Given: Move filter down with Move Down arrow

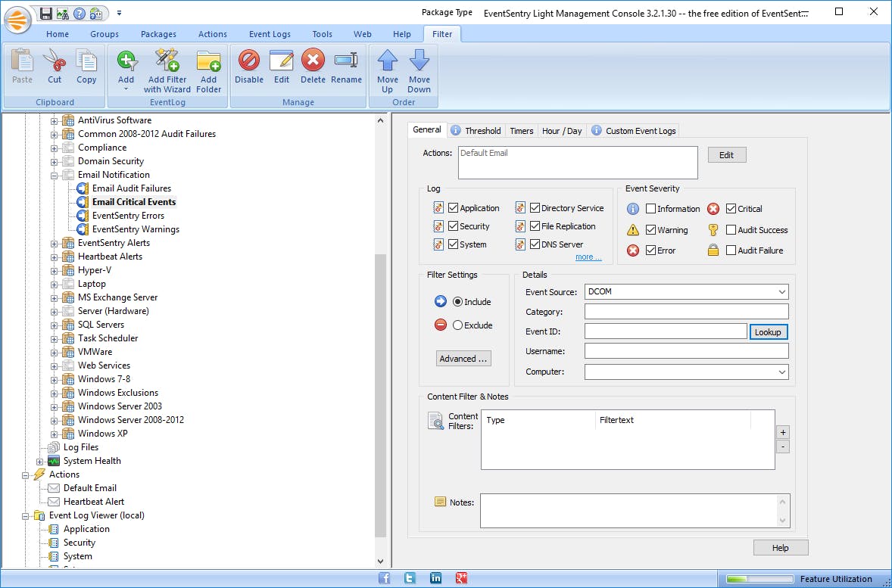Looking at the screenshot, I should pos(419,60).
